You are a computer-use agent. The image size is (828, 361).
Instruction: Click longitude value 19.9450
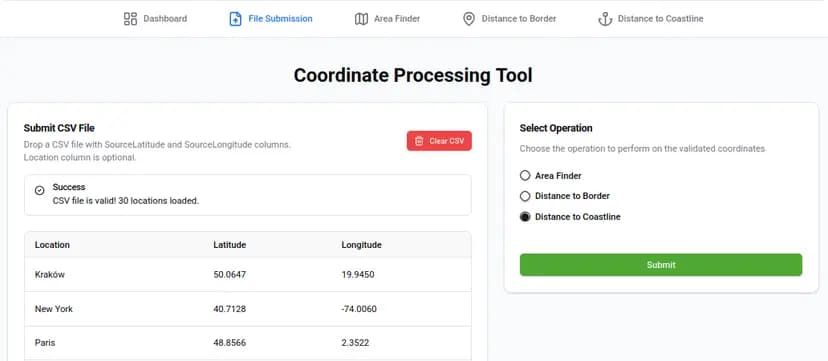pyautogui.click(x=358, y=274)
